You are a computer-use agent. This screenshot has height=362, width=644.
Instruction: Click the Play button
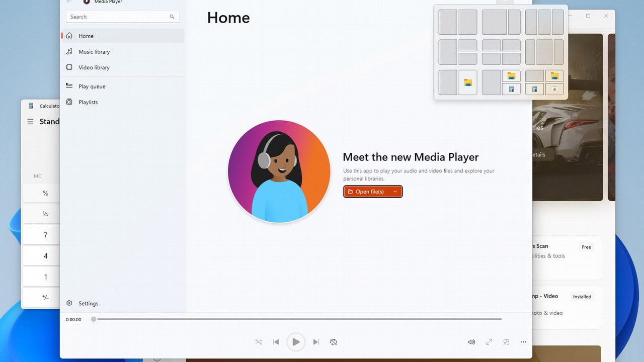pyautogui.click(x=296, y=342)
